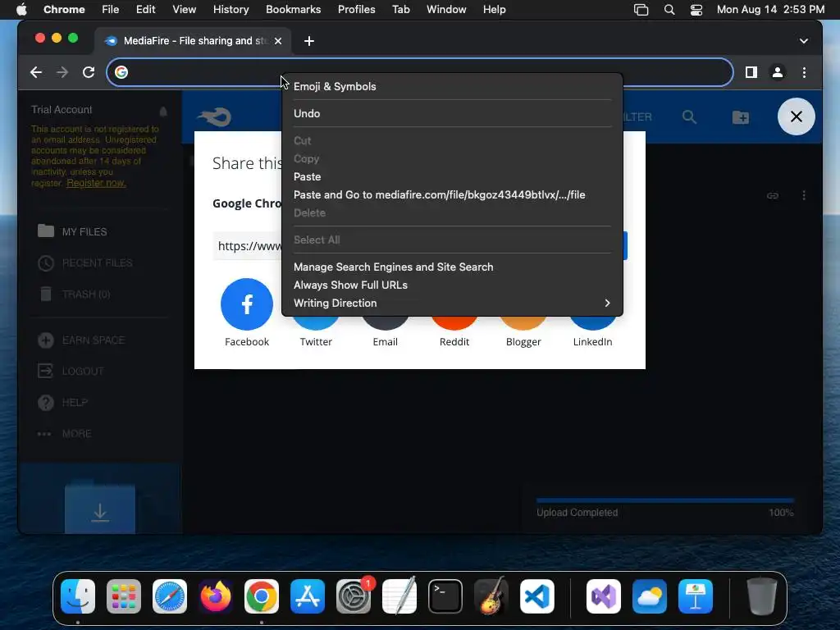Open System Settings from the Dock
Image resolution: width=840 pixels, height=630 pixels.
tap(354, 596)
